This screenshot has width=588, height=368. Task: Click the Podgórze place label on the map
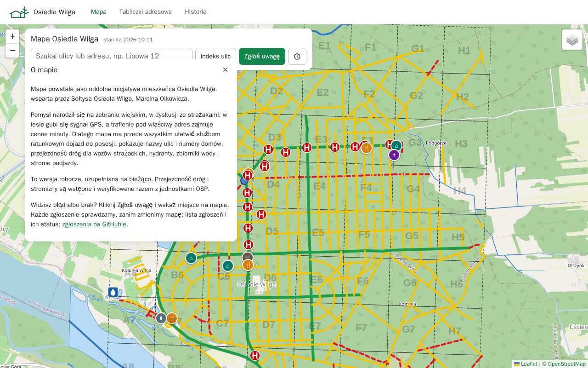coord(436,143)
